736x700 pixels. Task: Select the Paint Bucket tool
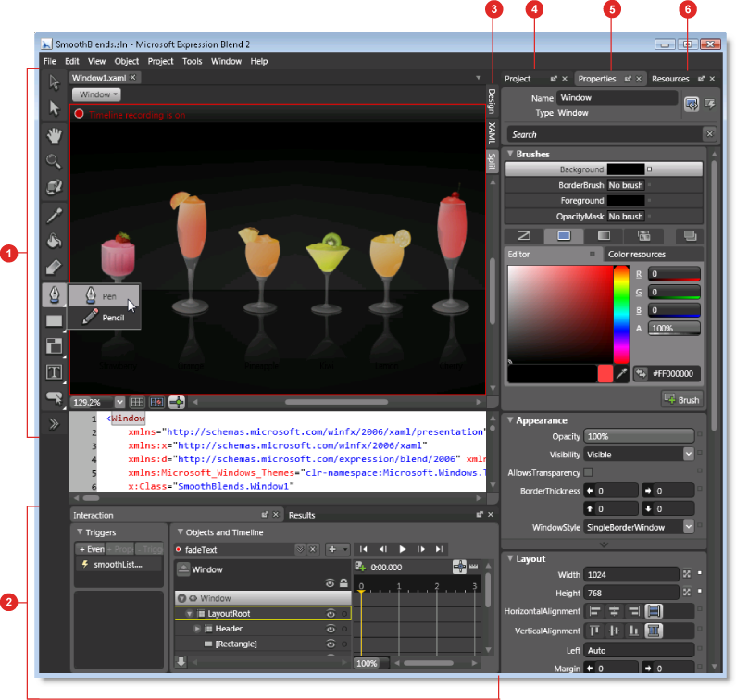pyautogui.click(x=55, y=242)
